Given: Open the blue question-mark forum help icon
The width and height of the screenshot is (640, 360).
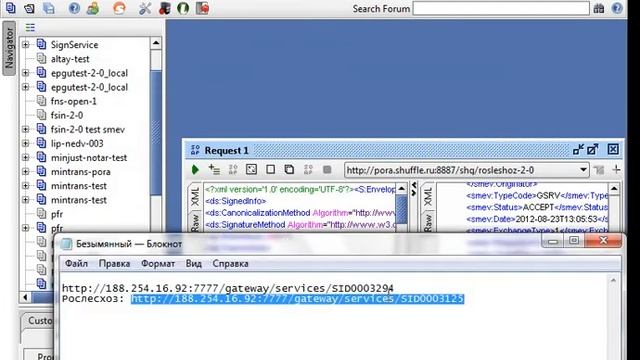Looking at the screenshot, I should pyautogui.click(x=74, y=8).
